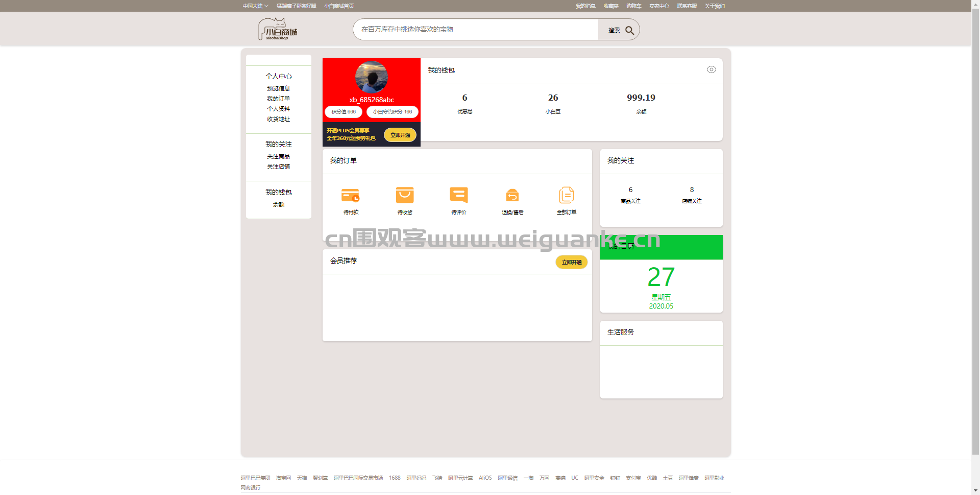
Task: Open the 待收货 awaiting delivery icon
Action: click(x=405, y=195)
